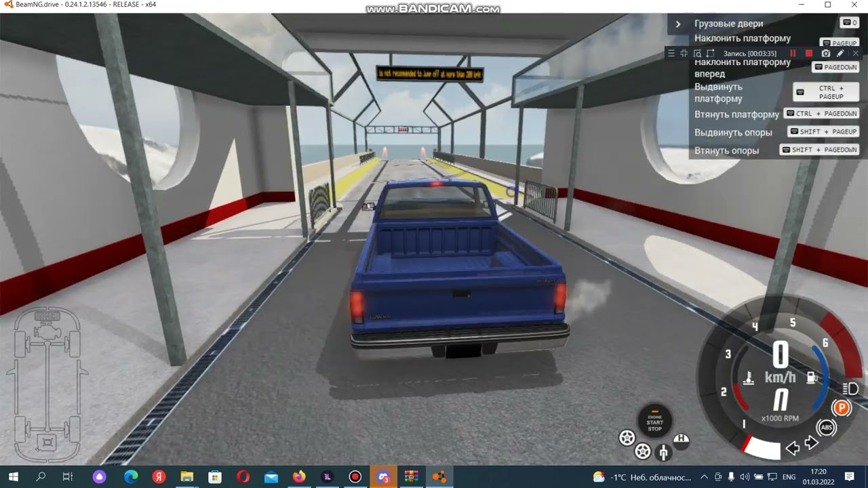Click the ABS indicator
This screenshot has height=488, width=868.
827,428
